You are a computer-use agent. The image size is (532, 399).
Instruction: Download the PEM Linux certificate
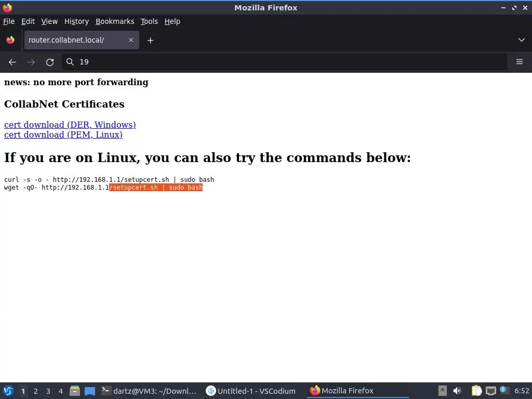point(63,135)
